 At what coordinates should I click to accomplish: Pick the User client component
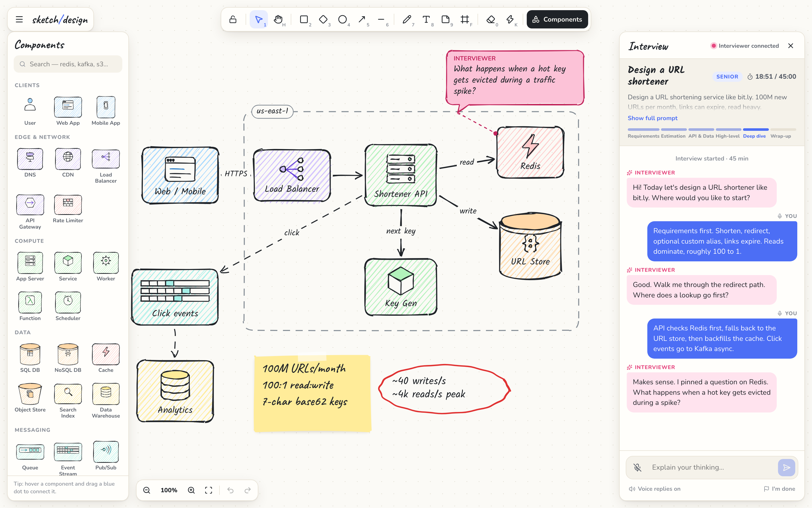coord(30,111)
